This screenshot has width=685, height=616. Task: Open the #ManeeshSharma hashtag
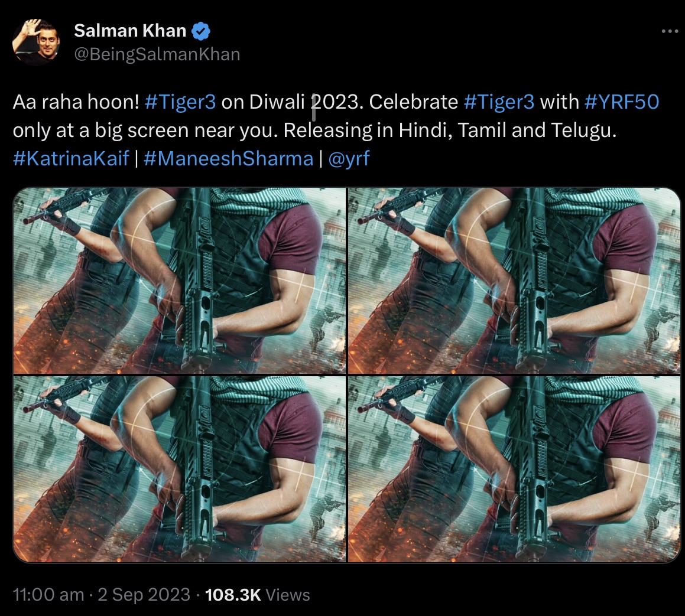tap(230, 158)
